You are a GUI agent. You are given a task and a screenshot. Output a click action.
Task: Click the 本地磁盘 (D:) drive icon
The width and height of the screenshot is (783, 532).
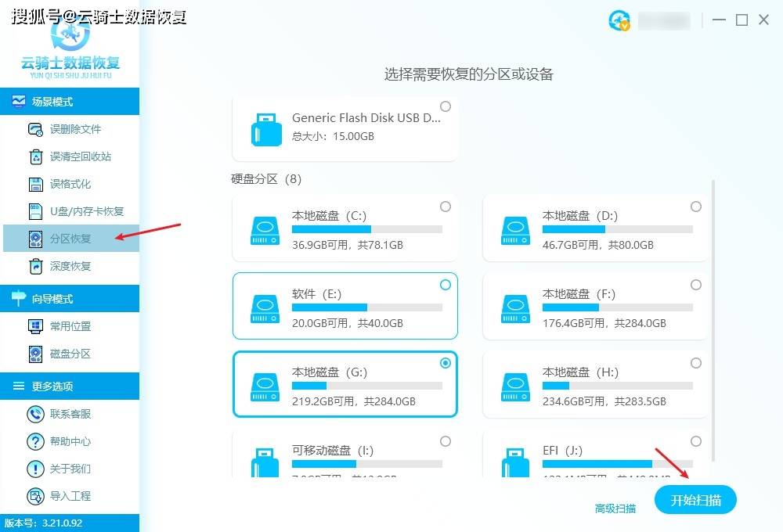(x=516, y=231)
